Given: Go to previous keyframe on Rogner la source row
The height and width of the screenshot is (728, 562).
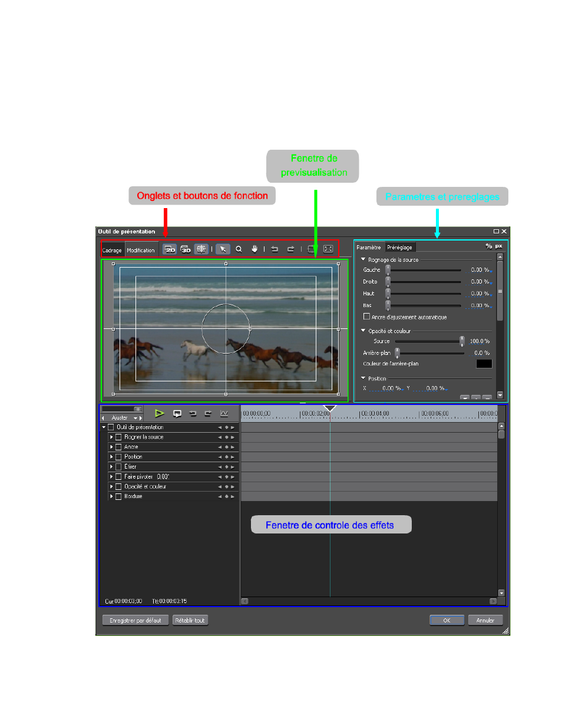Looking at the screenshot, I should pos(220,437).
